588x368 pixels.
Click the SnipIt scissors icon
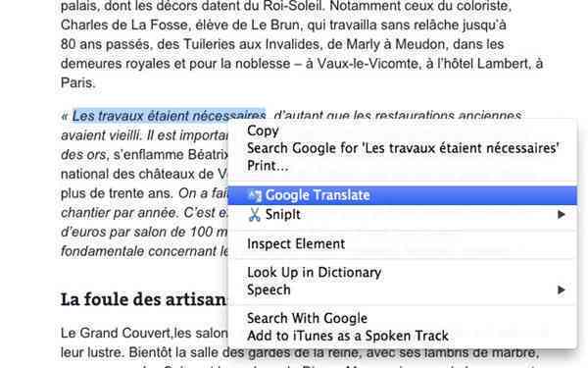pos(255,214)
